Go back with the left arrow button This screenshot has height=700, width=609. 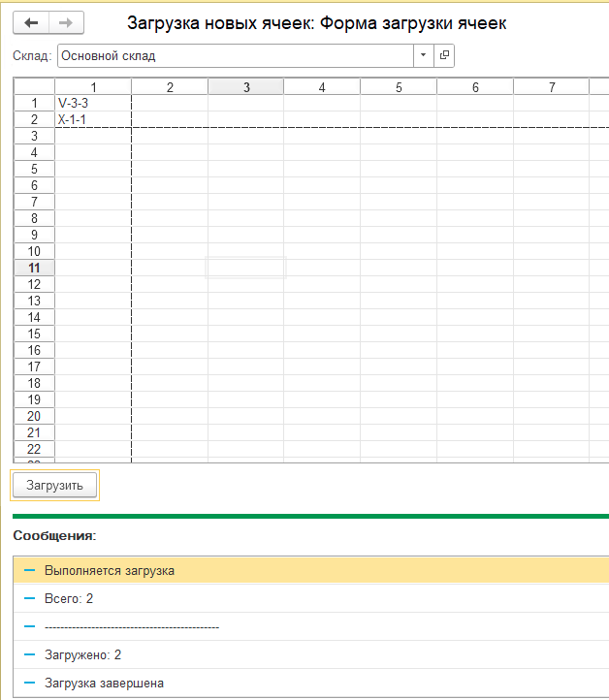tap(31, 22)
